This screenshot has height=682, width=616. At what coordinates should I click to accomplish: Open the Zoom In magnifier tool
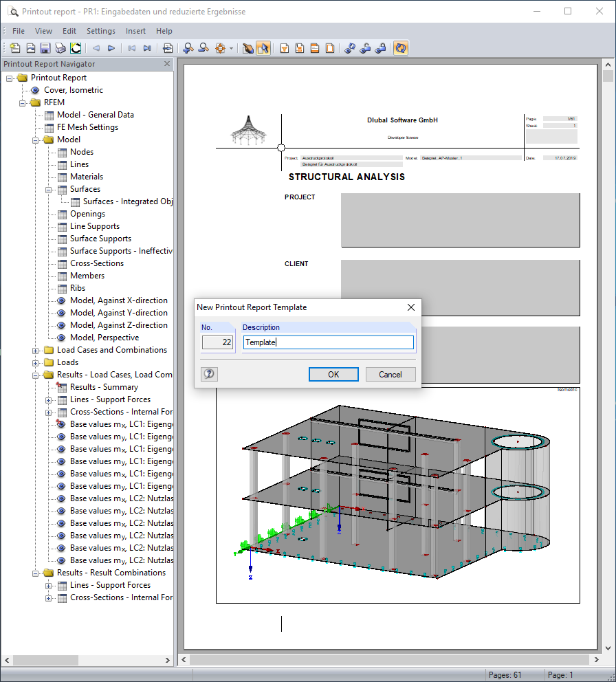(x=188, y=48)
